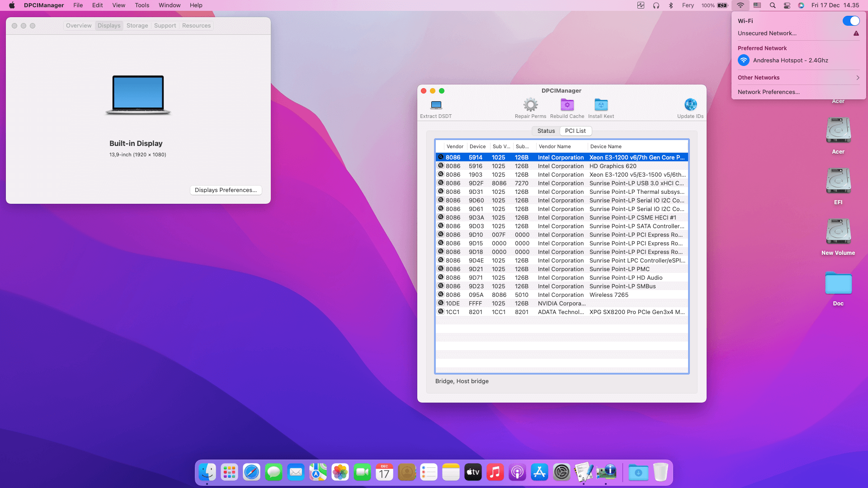Click the magnifier icon on the HD Graphics 620 row
Viewport: 868px width, 488px height.
[441, 166]
